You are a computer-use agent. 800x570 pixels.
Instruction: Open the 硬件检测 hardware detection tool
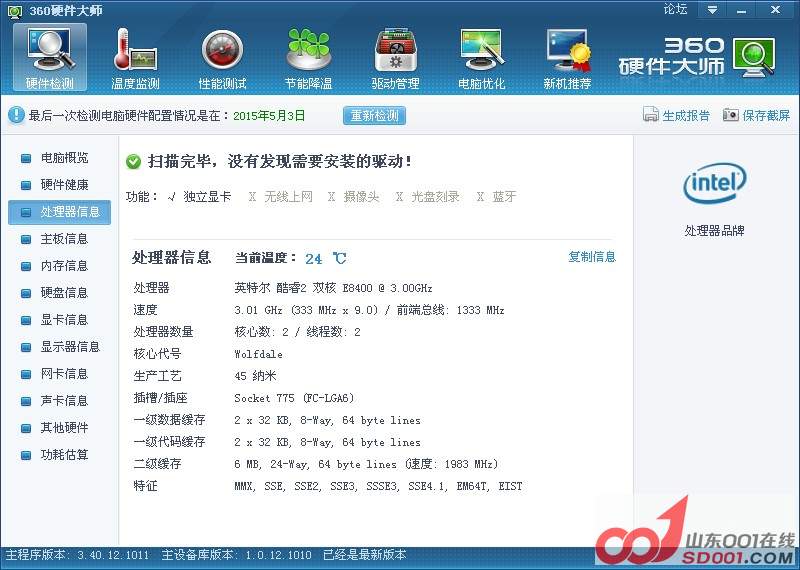coord(50,58)
